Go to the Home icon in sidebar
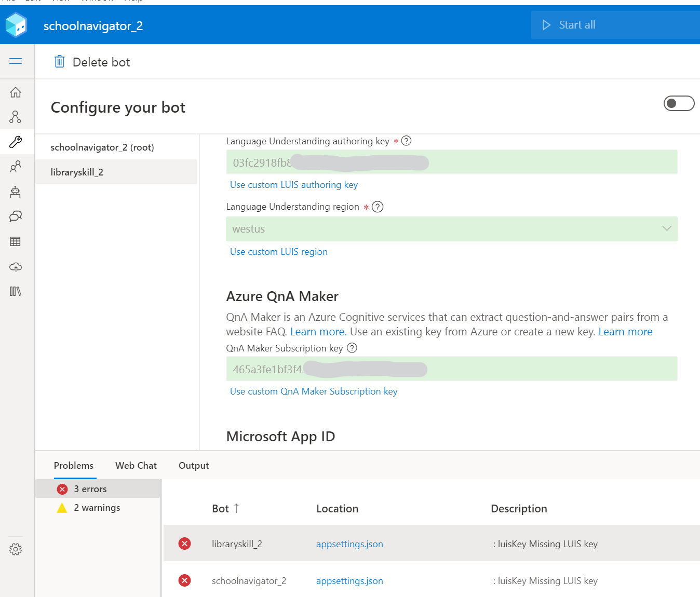700x597 pixels. click(x=16, y=92)
